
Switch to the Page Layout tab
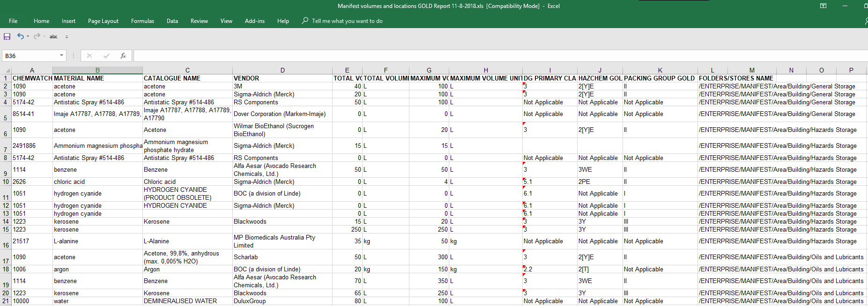(x=103, y=21)
